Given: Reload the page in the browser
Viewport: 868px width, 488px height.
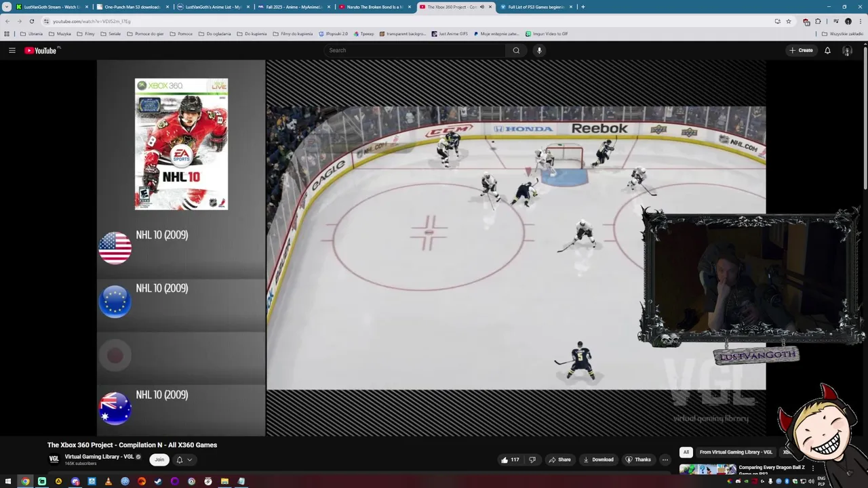Looking at the screenshot, I should [31, 21].
